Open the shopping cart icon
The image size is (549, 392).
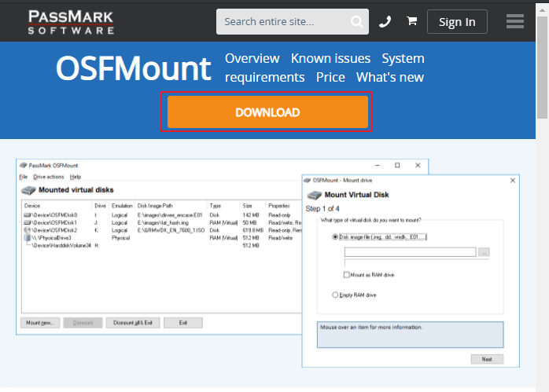click(x=412, y=21)
